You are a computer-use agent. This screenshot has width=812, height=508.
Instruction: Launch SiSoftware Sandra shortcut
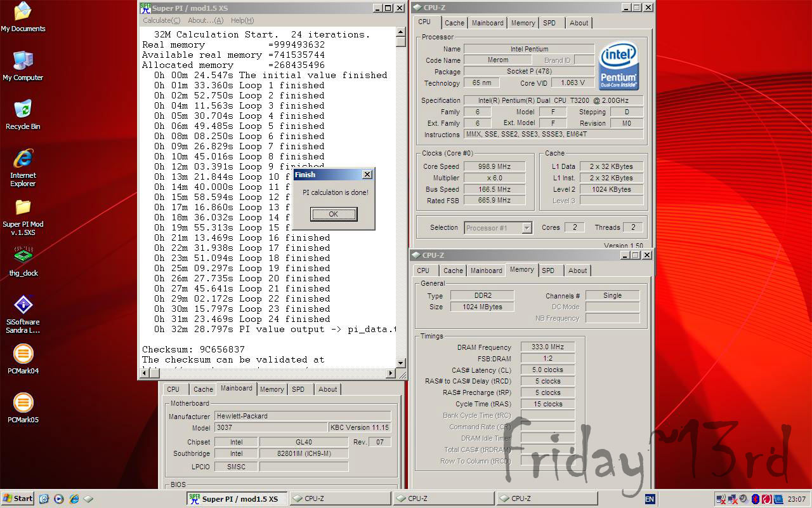23,314
